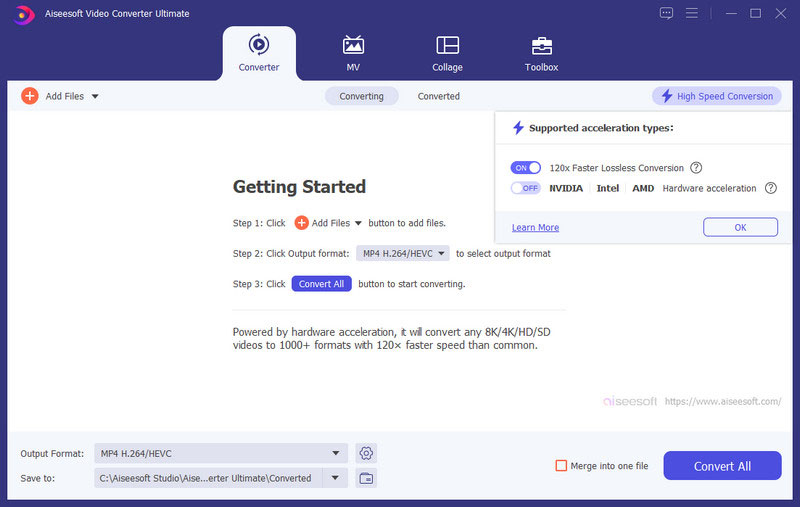Open the Output Format combo box
Image resolution: width=800 pixels, height=507 pixels.
221,453
